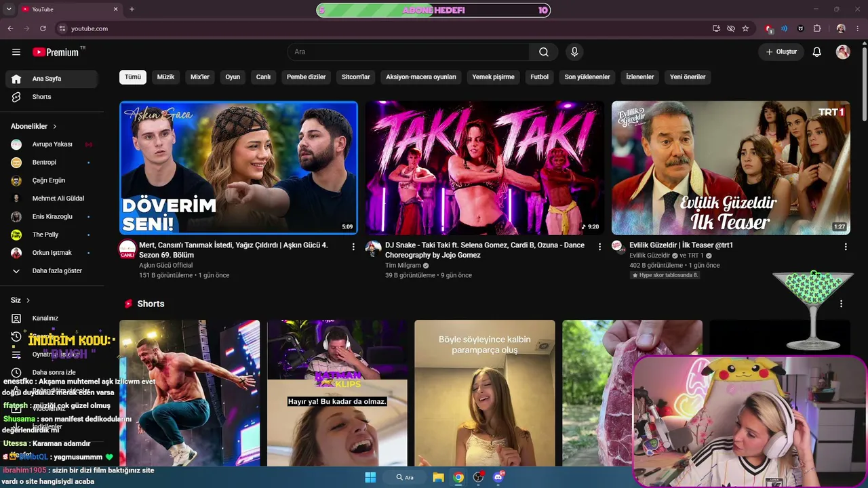Image resolution: width=868 pixels, height=488 pixels.
Task: Open the Windows Start menu
Action: [x=370, y=477]
